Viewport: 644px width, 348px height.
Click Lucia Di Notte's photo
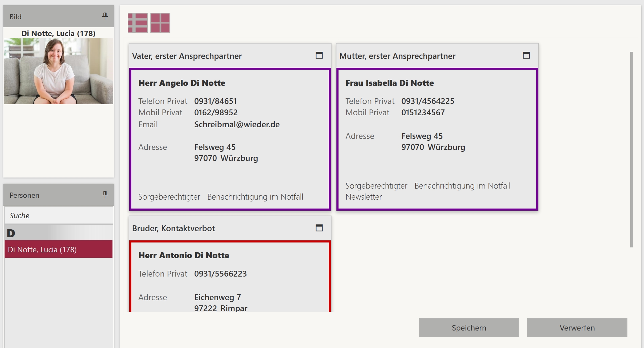click(58, 71)
